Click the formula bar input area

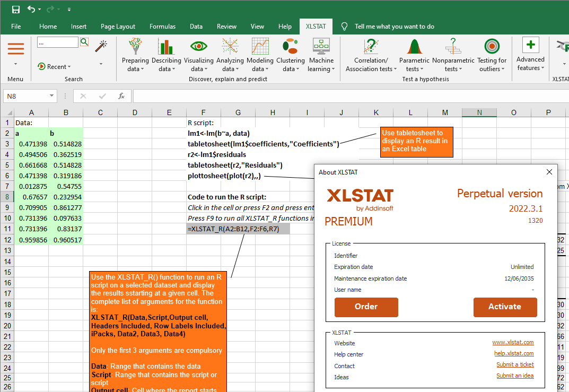(351, 96)
